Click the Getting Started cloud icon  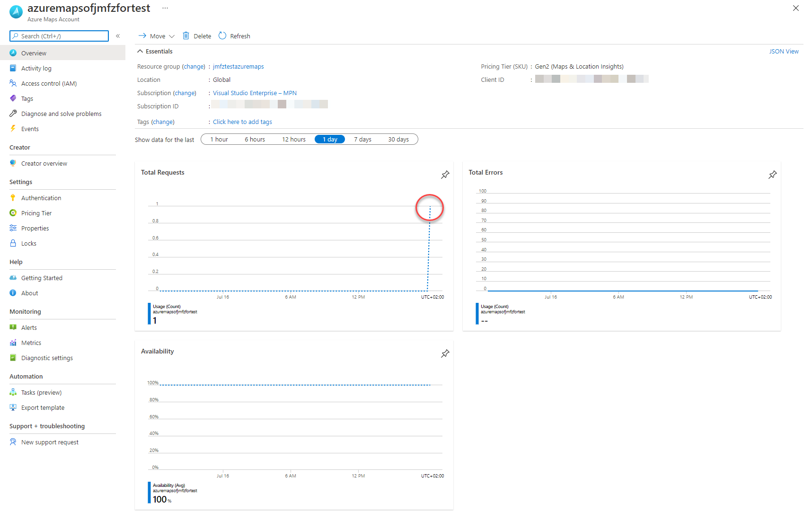13,278
